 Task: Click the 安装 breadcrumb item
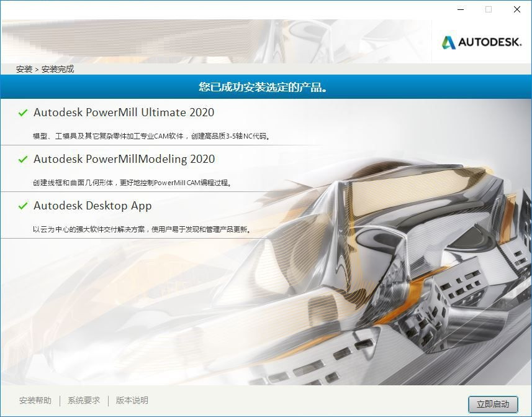coord(24,70)
